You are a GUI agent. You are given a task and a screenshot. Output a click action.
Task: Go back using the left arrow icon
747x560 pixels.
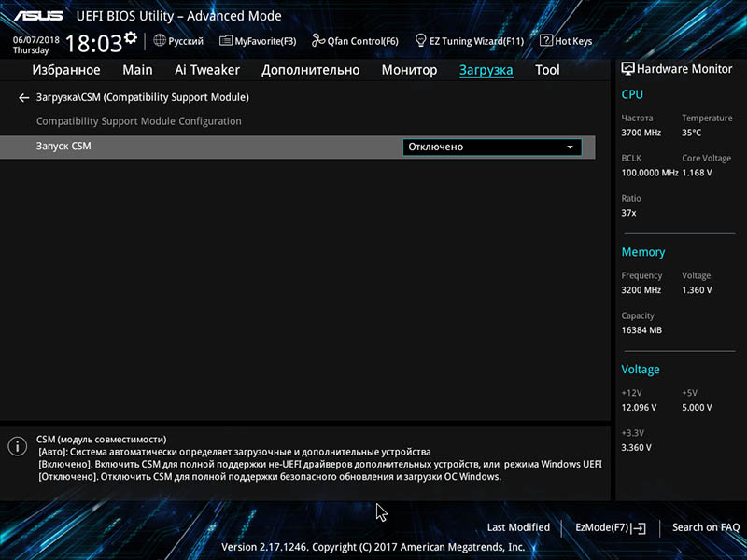click(x=24, y=97)
